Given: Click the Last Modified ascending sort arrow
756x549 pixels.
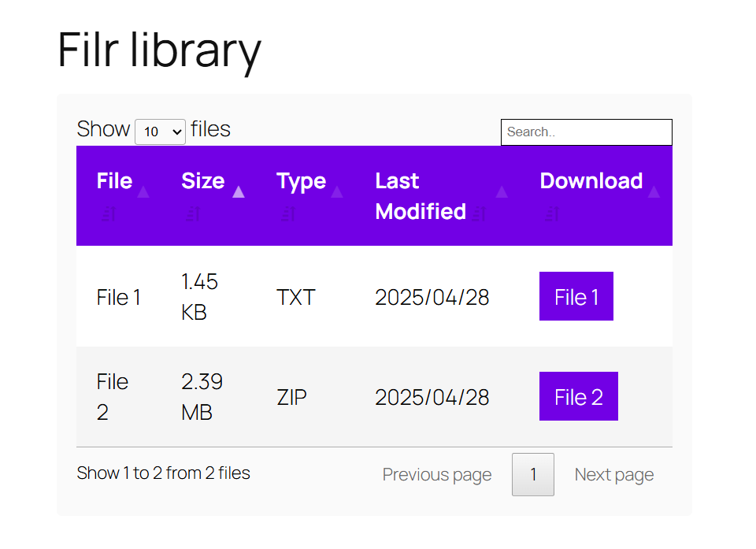Looking at the screenshot, I should [502, 192].
